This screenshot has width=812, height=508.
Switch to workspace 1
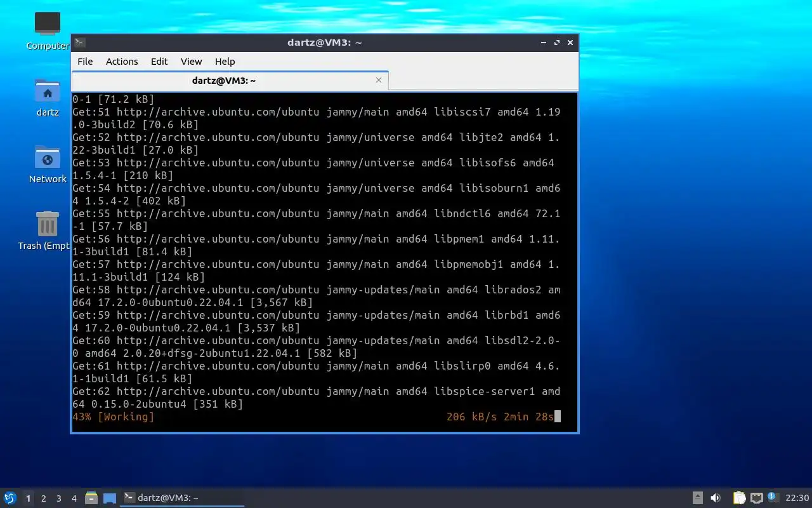(x=28, y=498)
